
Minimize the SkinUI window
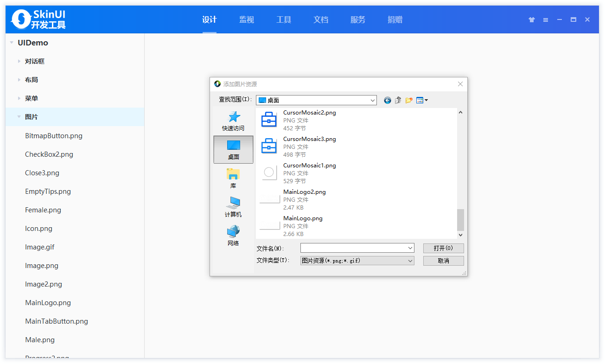click(560, 19)
